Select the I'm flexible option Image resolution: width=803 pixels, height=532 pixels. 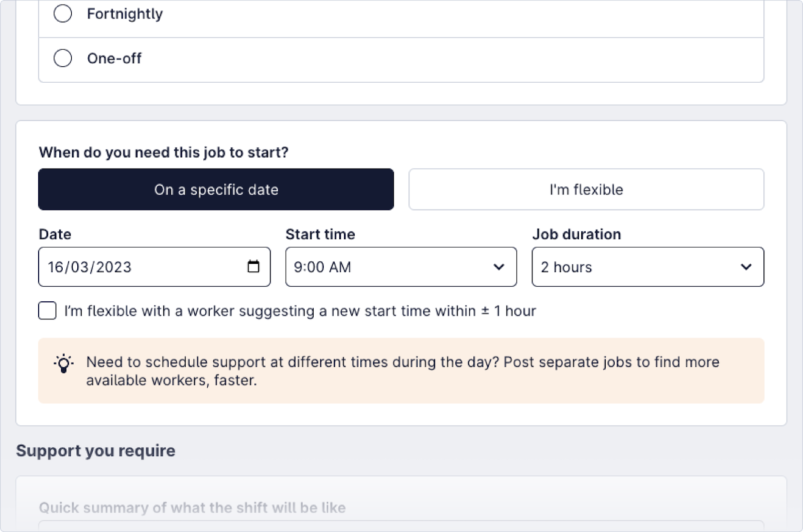click(x=586, y=190)
